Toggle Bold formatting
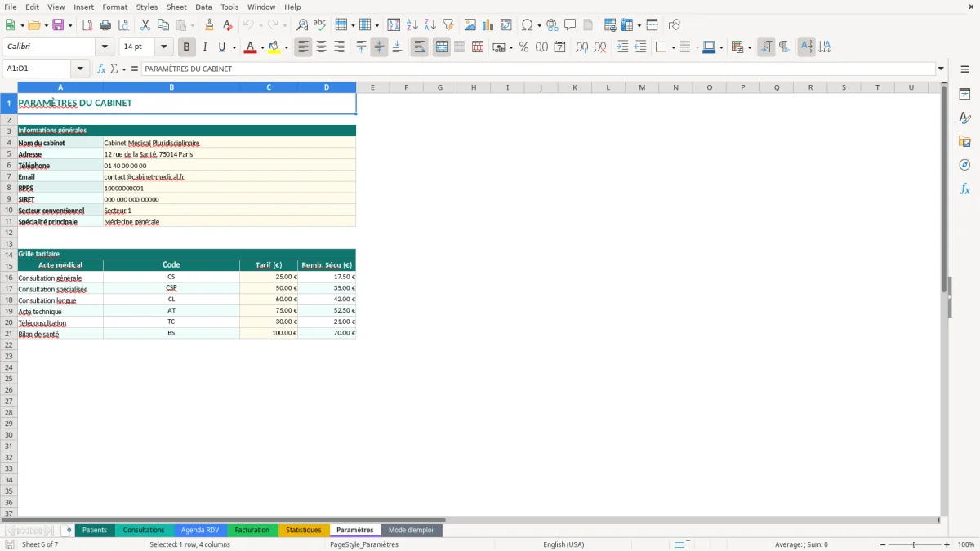This screenshot has height=551, width=980. (187, 47)
